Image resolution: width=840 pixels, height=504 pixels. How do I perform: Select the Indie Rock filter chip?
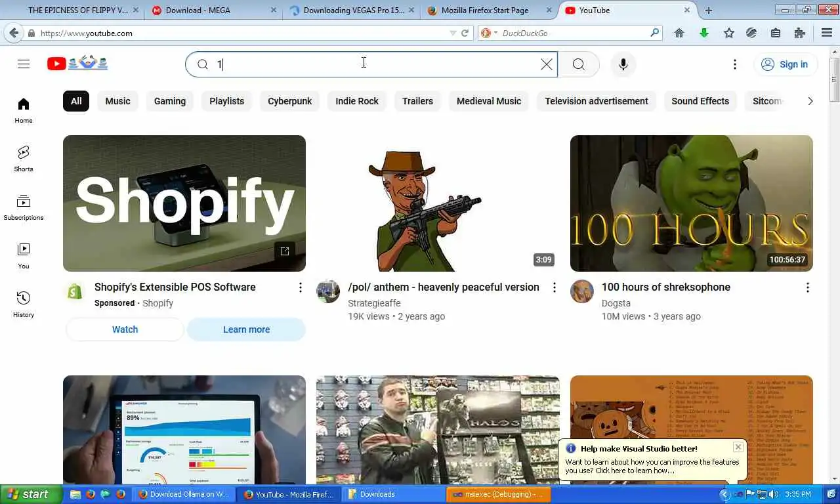click(x=357, y=101)
